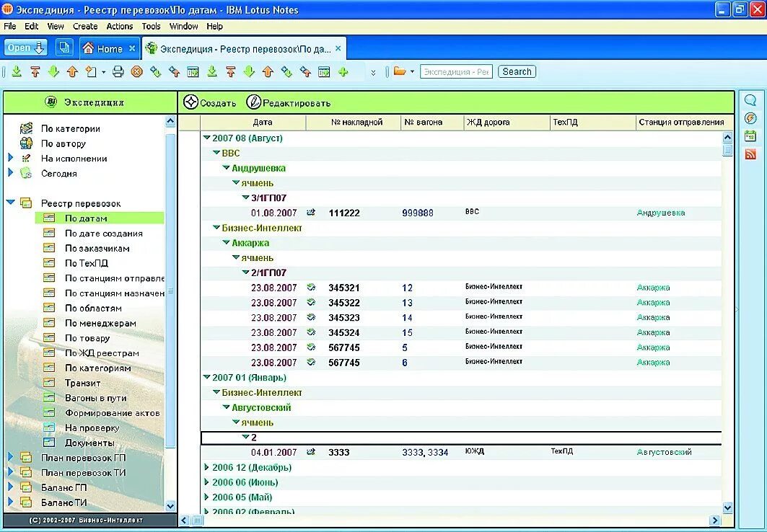Screen dimensions: 767x532
Task: Collapse the Аккаржа category
Action: (226, 243)
